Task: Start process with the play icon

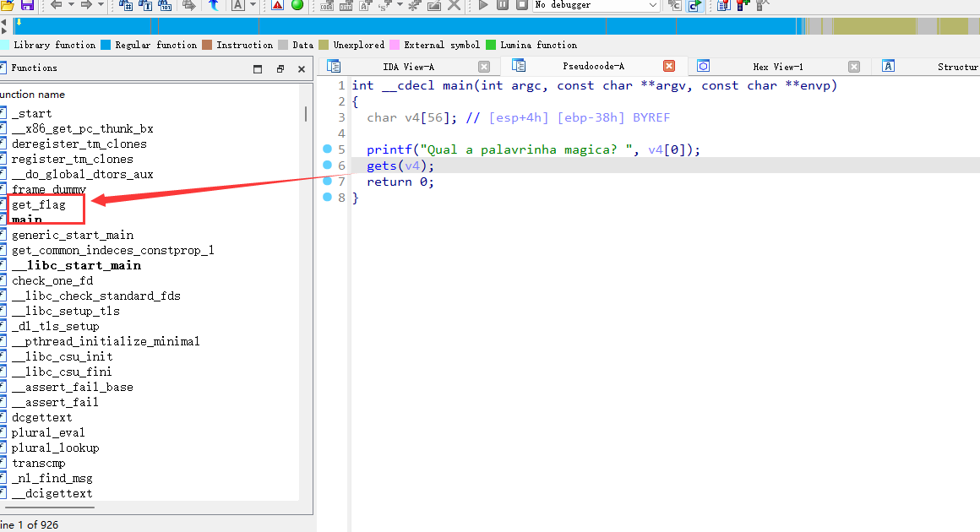Action: tap(483, 5)
